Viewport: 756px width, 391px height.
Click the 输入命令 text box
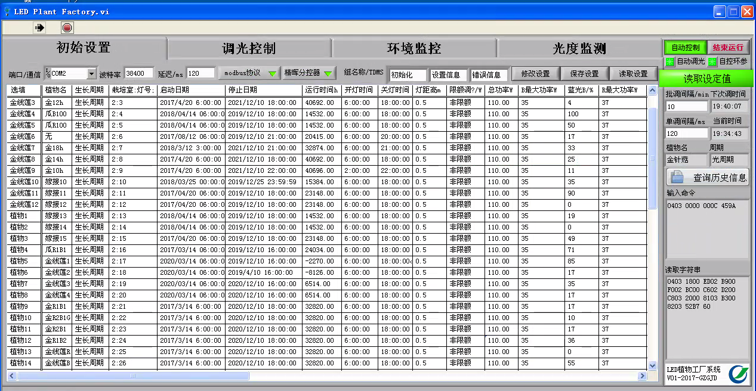(x=707, y=229)
